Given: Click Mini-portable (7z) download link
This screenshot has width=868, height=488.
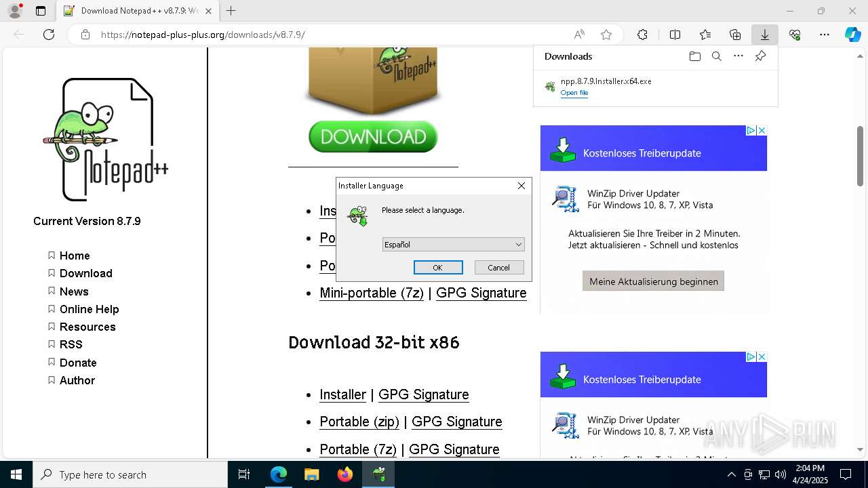Looking at the screenshot, I should [x=372, y=293].
